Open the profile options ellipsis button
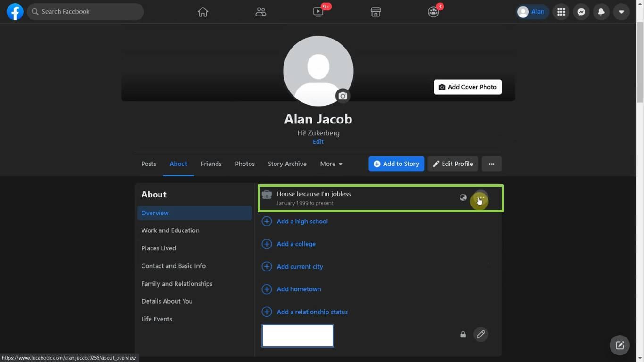Viewport: 644px width, 362px height. point(492,164)
